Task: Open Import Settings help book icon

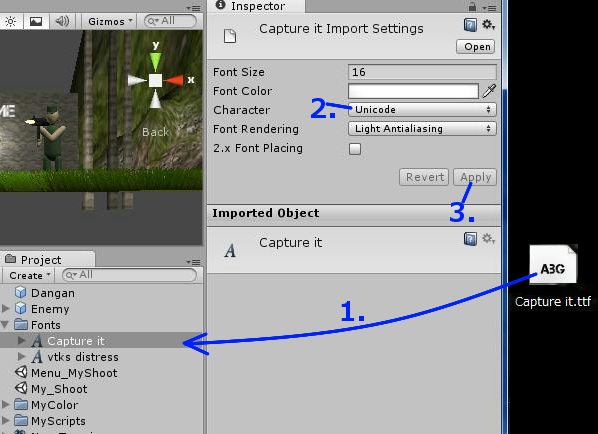Action: [470, 25]
